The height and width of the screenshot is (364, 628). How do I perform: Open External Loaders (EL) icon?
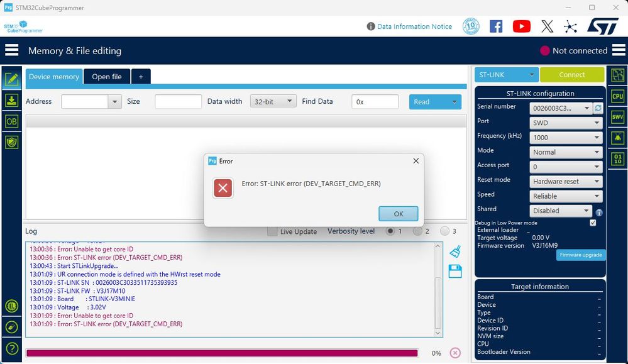point(11,306)
